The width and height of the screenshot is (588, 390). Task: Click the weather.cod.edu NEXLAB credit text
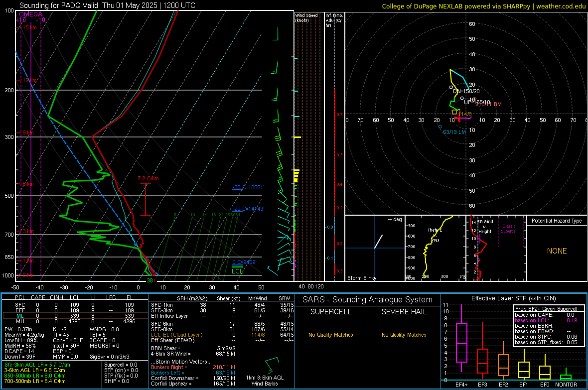point(483,6)
